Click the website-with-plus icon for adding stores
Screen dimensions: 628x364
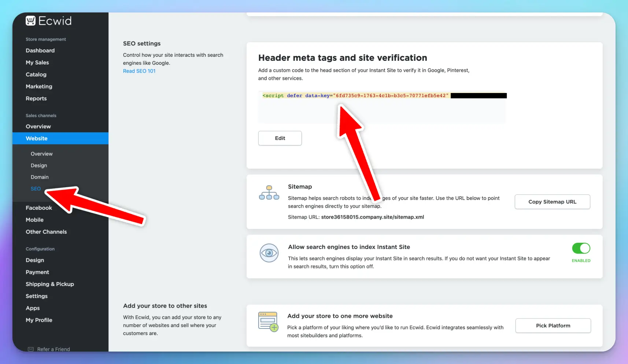point(268,321)
